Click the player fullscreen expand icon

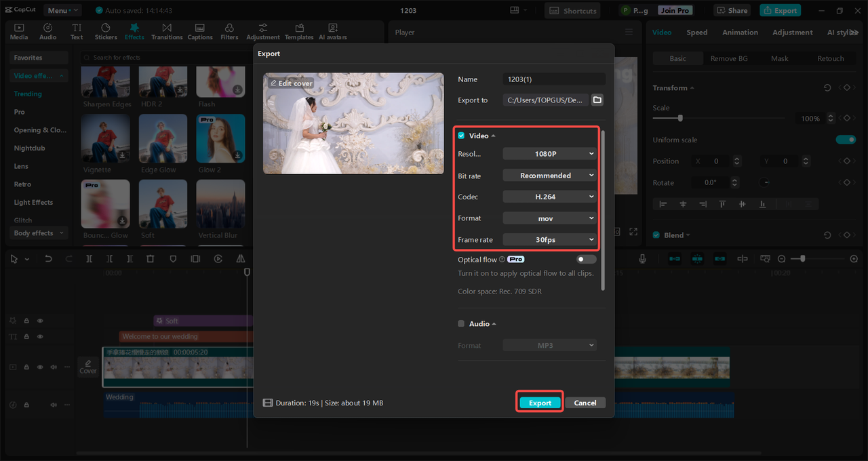633,232
